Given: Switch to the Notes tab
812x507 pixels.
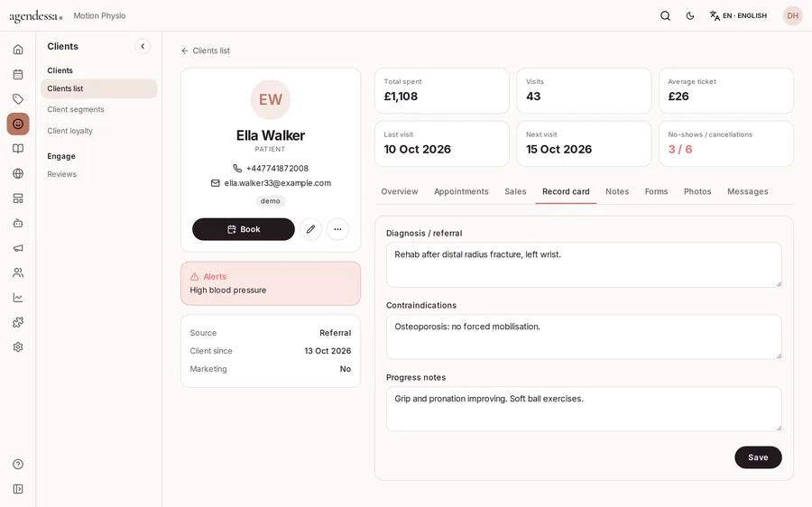Looking at the screenshot, I should 617,191.
